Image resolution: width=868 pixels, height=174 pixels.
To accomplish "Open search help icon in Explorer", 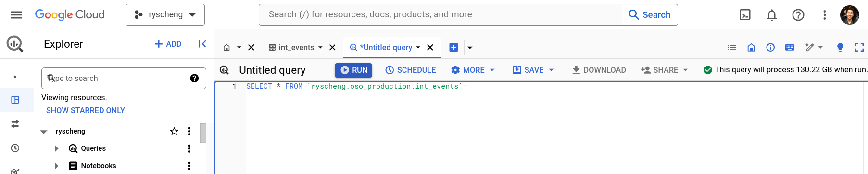I will pyautogui.click(x=194, y=78).
